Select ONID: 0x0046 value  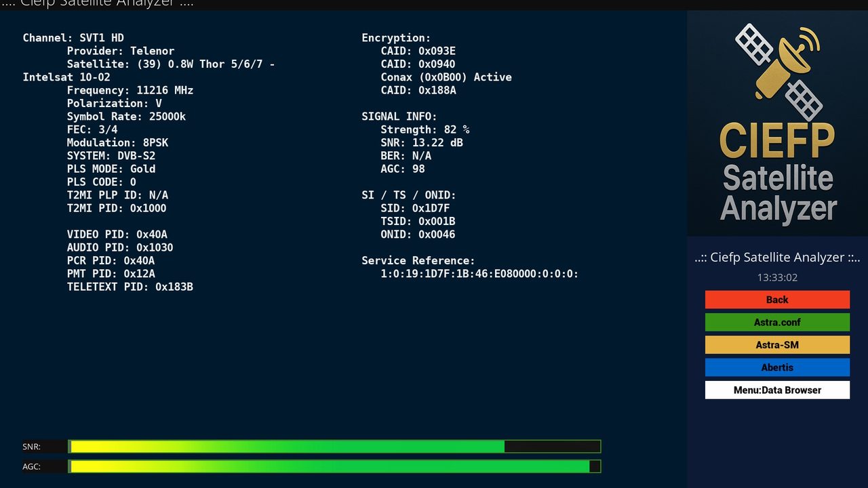[x=418, y=235]
